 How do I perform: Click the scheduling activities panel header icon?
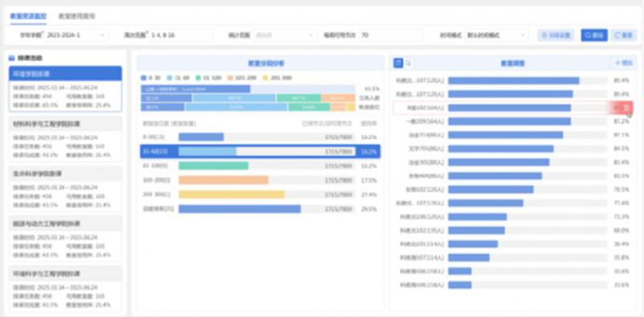point(12,58)
